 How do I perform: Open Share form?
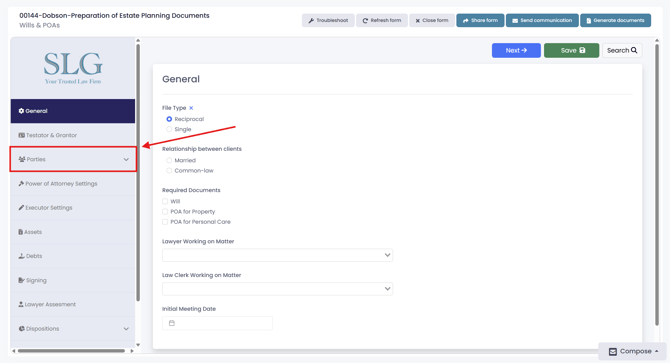tap(480, 20)
